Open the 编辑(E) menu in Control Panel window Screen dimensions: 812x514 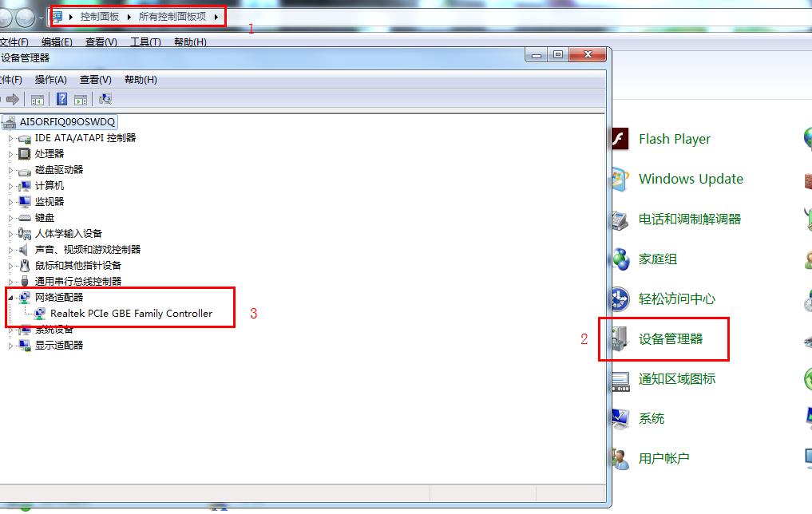(57, 42)
